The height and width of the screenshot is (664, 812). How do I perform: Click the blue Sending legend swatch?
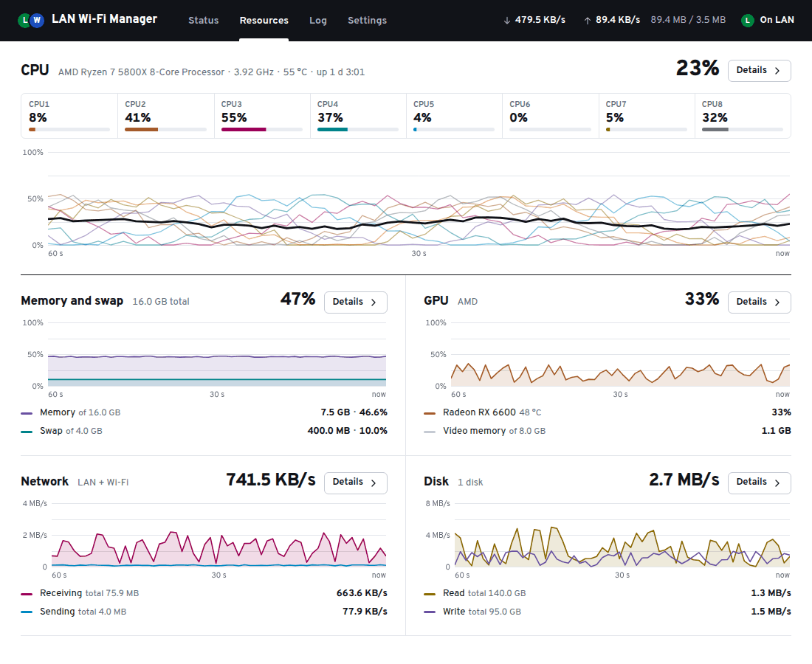pyautogui.click(x=27, y=612)
